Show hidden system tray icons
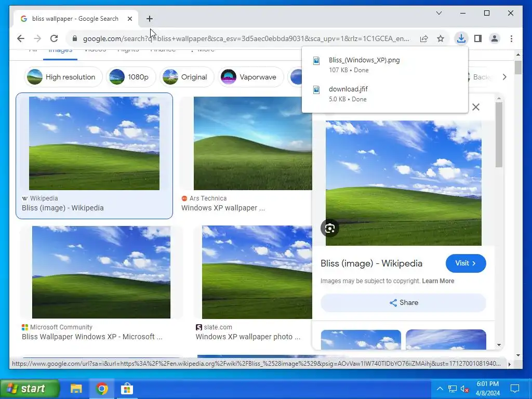532x399 pixels. click(440, 389)
